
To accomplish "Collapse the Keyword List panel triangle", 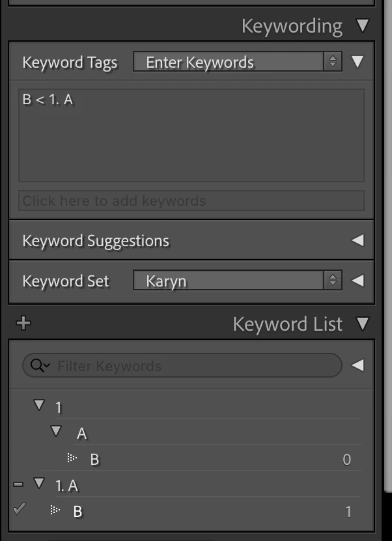I will 363,324.
